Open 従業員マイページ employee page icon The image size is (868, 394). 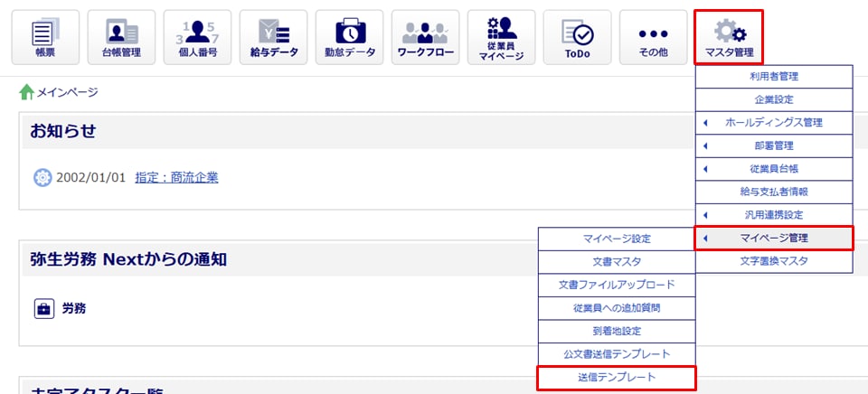coord(501,37)
